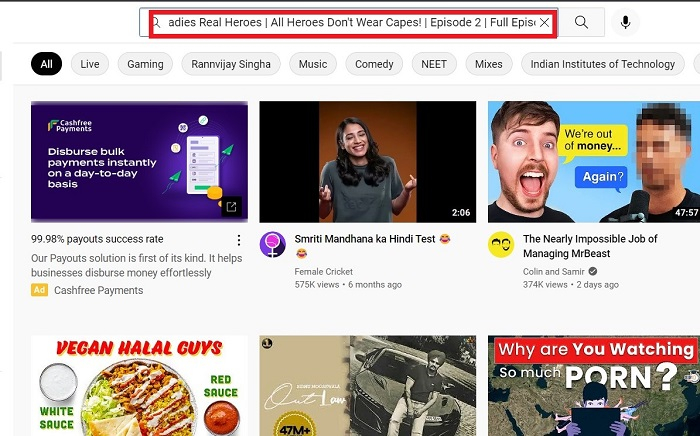Open the Vegan Halal Guys thumbnail
The width and height of the screenshot is (700, 436).
[139, 386]
